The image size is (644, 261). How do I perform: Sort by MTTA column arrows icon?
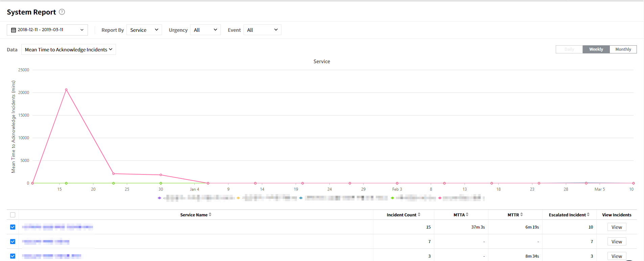coord(467,215)
